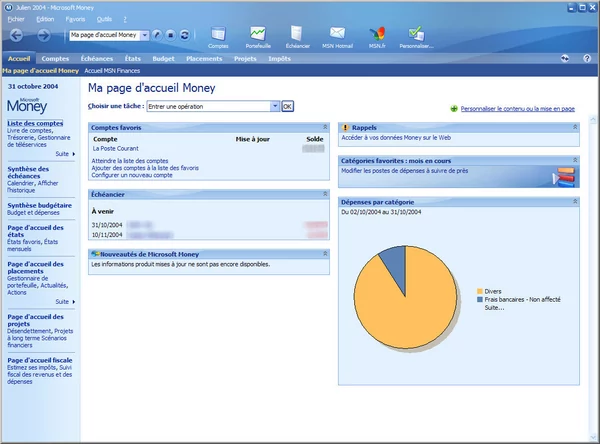Click the stop loading icon in toolbar
Image resolution: width=600 pixels, height=444 pixels.
point(171,35)
